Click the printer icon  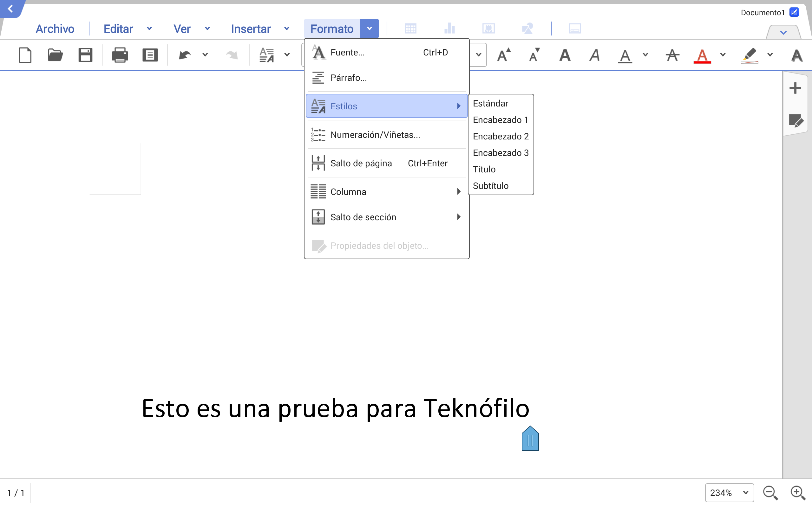point(120,55)
